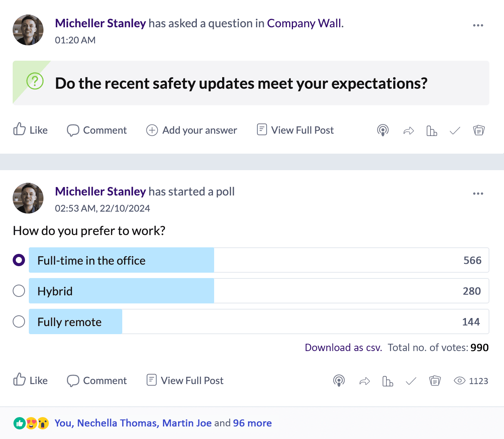Image resolution: width=504 pixels, height=439 pixels.
Task: Open the three-dot menu on the poll post
Action: click(478, 194)
